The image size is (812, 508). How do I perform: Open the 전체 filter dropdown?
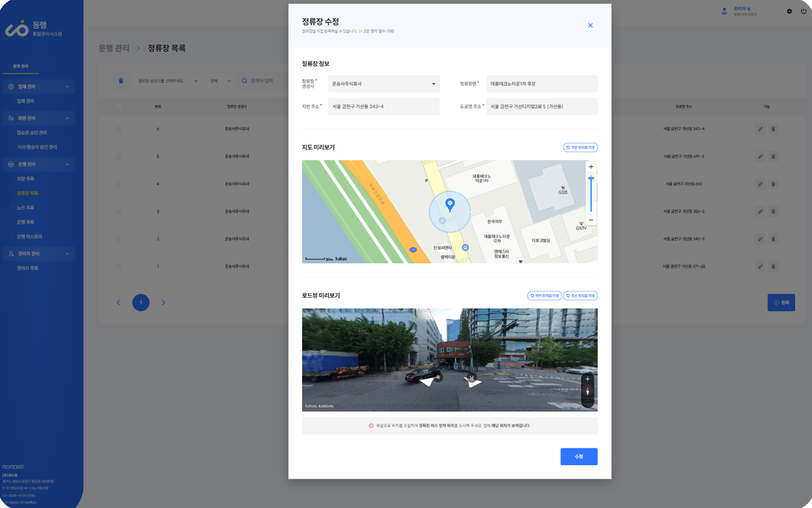tap(220, 81)
